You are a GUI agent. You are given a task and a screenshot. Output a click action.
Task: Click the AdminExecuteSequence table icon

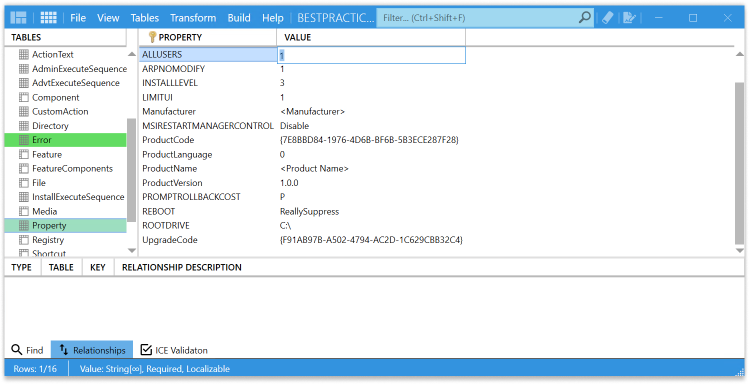(x=23, y=69)
